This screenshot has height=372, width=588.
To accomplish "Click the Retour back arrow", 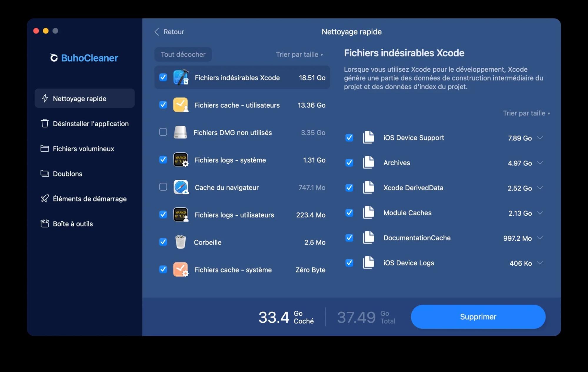I will [x=157, y=31].
